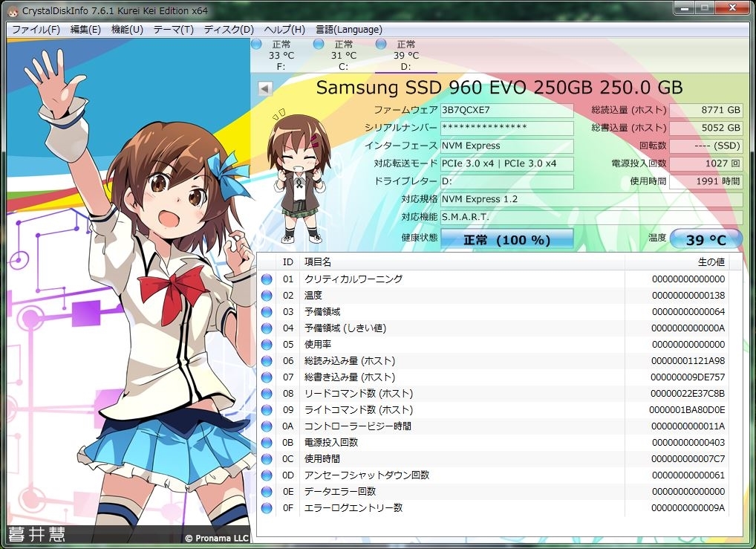Click the masked serial number field
The width and height of the screenshot is (756, 549).
[506, 128]
